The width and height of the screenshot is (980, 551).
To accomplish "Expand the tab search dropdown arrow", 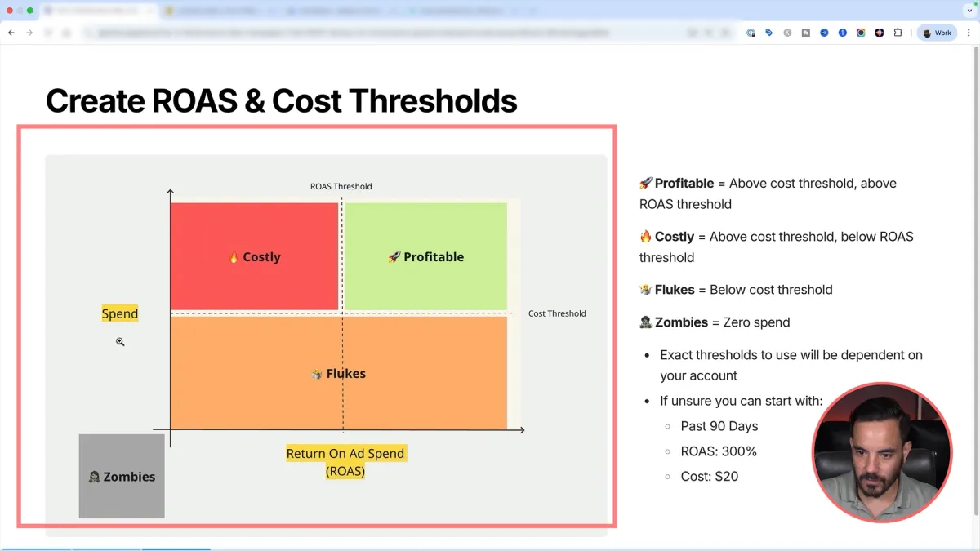I will [969, 11].
